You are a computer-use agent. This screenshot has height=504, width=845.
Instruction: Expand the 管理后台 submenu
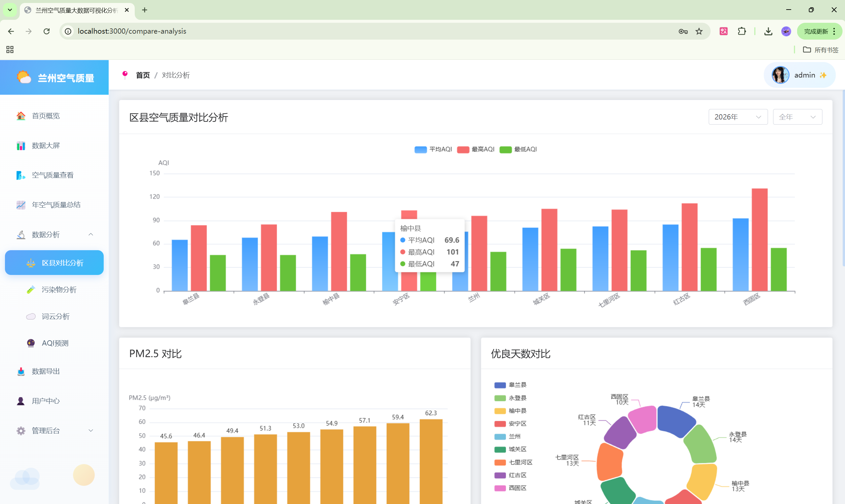tap(54, 431)
